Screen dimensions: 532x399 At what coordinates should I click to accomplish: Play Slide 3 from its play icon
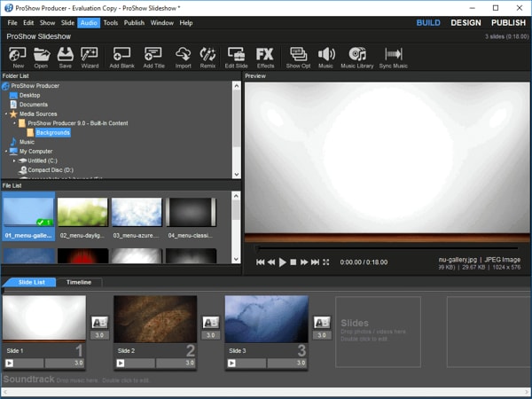(x=231, y=363)
